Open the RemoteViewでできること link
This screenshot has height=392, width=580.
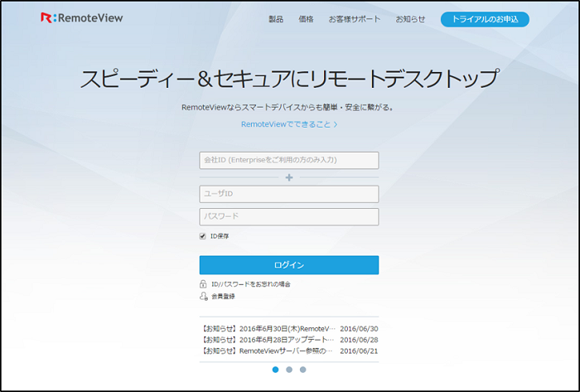point(289,124)
